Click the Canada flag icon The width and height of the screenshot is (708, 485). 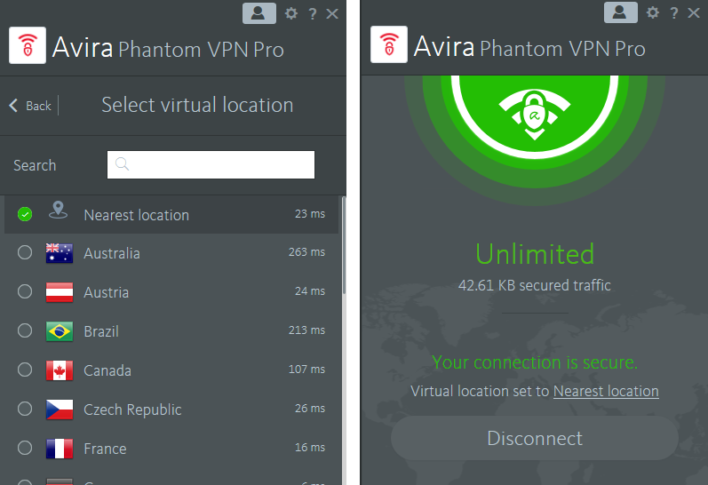[x=59, y=371]
